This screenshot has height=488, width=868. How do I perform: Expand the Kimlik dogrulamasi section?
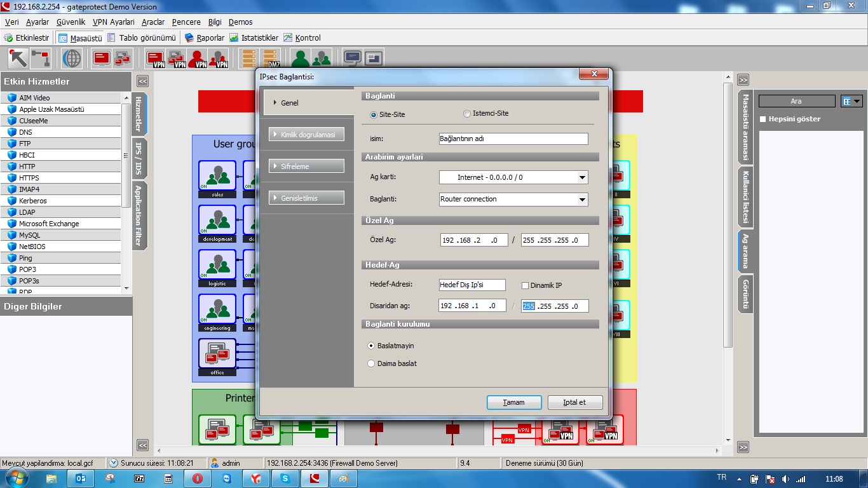pyautogui.click(x=307, y=135)
